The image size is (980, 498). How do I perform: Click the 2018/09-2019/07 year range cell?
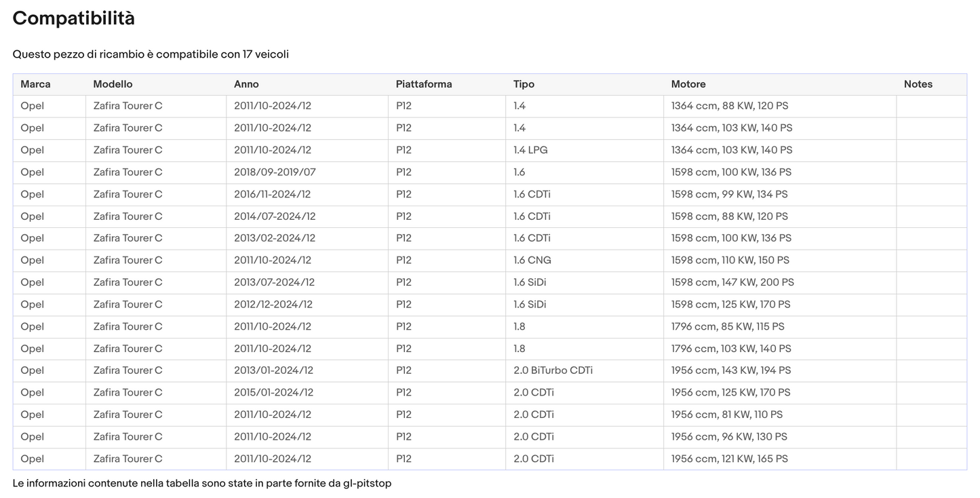click(x=275, y=172)
